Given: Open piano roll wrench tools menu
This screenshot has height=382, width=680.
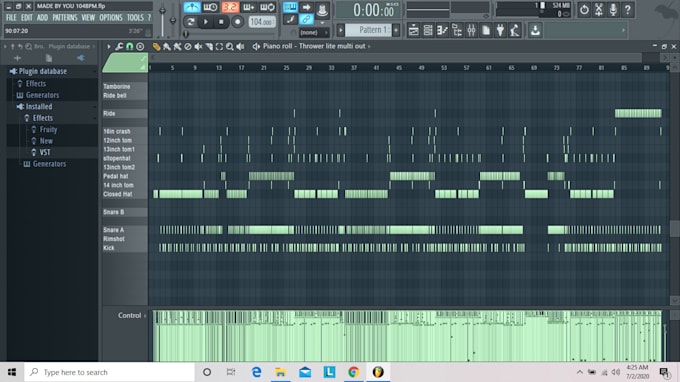Looking at the screenshot, I should coord(119,46).
